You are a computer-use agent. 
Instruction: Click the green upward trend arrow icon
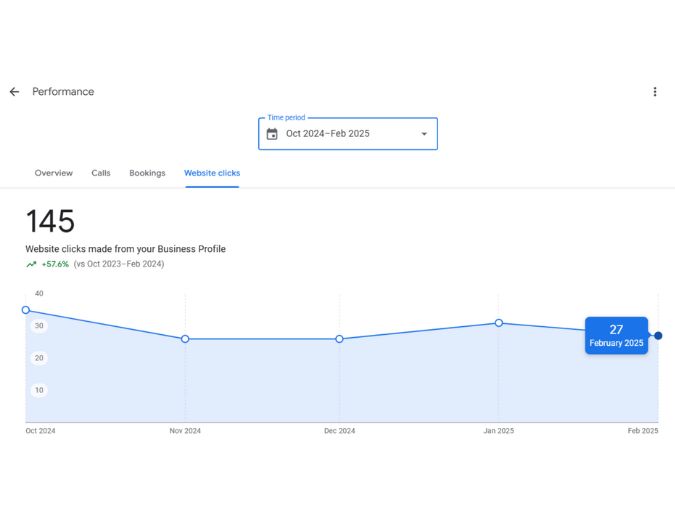[31, 264]
